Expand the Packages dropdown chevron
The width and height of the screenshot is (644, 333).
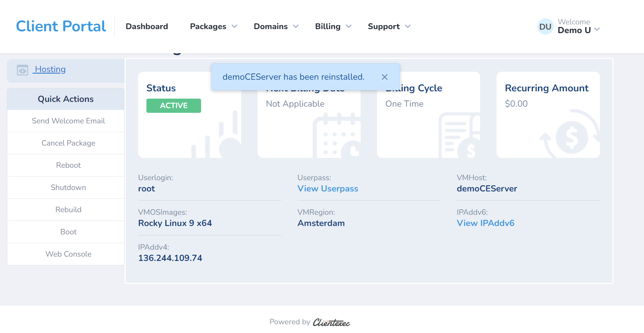pos(234,27)
